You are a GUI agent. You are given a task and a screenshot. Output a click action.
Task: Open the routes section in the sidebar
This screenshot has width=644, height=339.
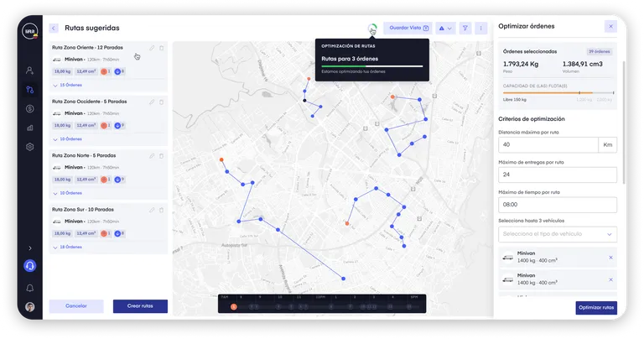[x=29, y=90]
